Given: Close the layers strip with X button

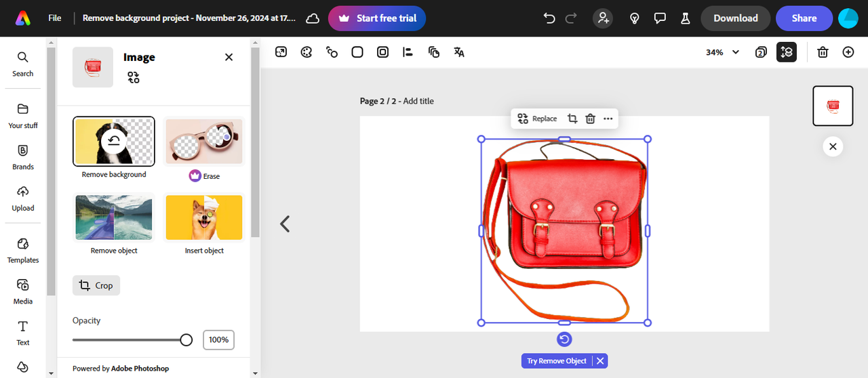Looking at the screenshot, I should 833,146.
